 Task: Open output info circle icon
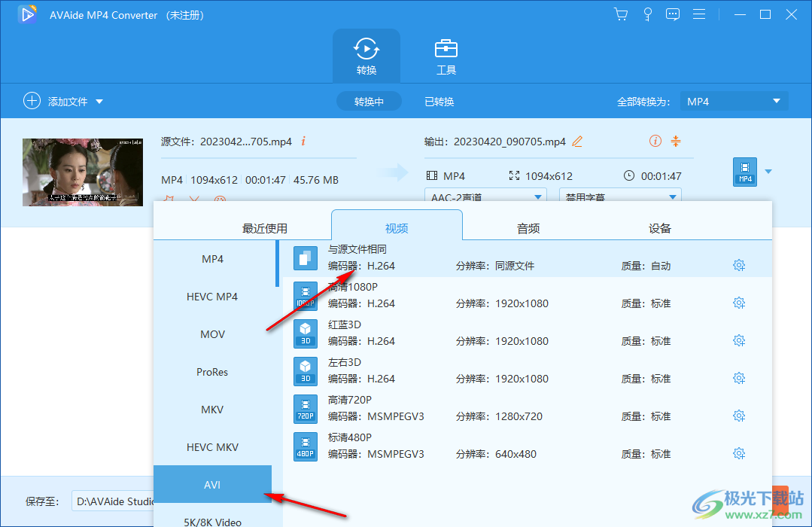(655, 141)
